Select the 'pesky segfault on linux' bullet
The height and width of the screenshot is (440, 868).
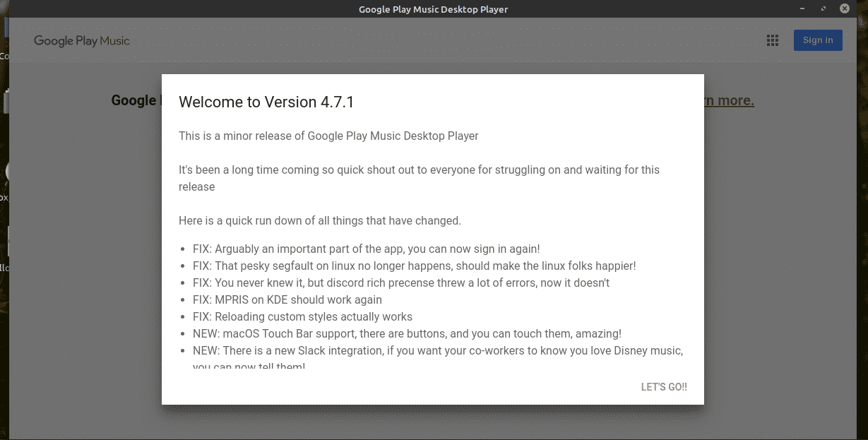click(x=414, y=266)
